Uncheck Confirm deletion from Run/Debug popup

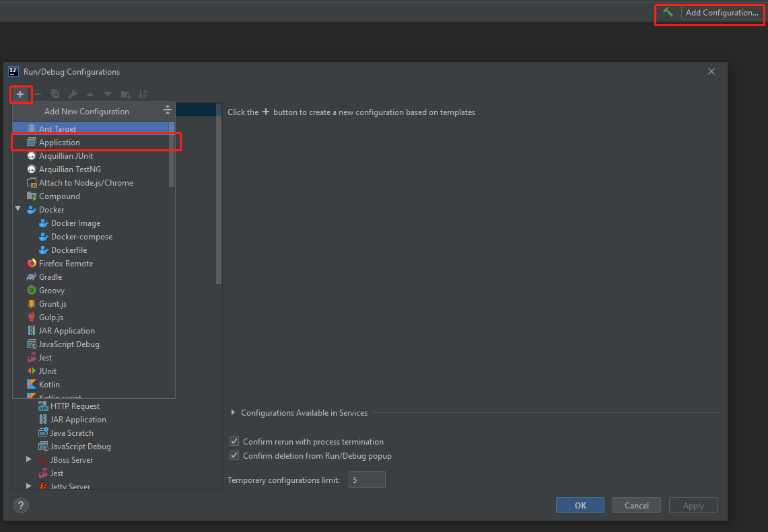tap(234, 455)
